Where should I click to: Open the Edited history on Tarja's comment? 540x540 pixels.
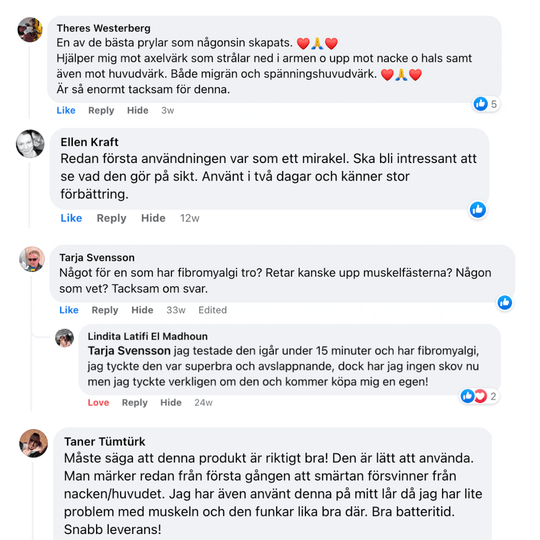pos(212,310)
